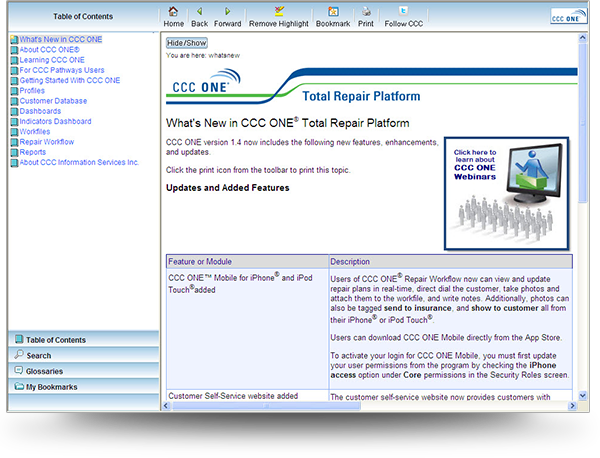This screenshot has width=600, height=458.
Task: Click the book icon beside About CCC ONE
Action: (14, 50)
